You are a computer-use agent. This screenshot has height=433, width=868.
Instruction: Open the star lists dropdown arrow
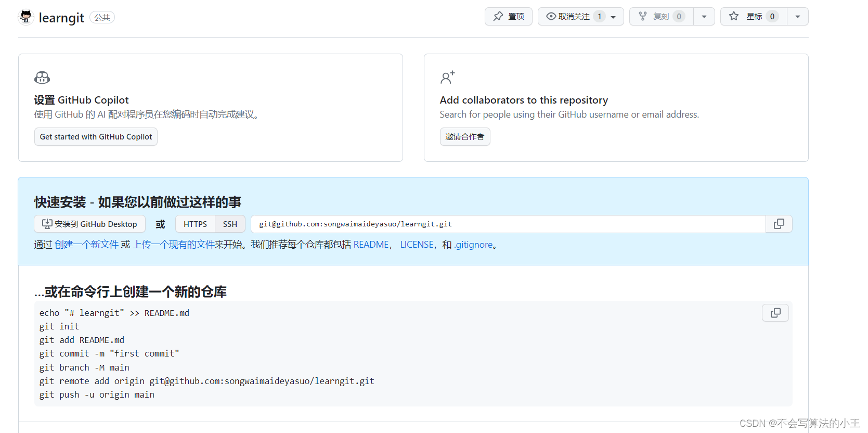point(798,17)
